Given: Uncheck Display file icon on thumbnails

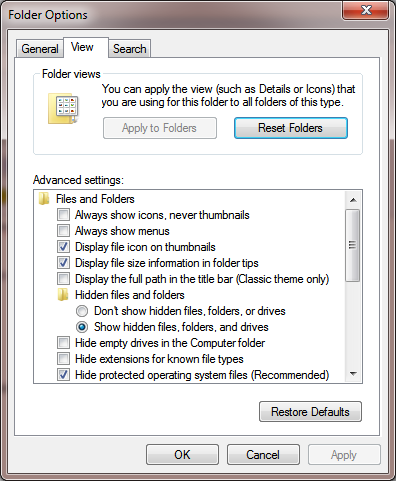Looking at the screenshot, I should 63,247.
